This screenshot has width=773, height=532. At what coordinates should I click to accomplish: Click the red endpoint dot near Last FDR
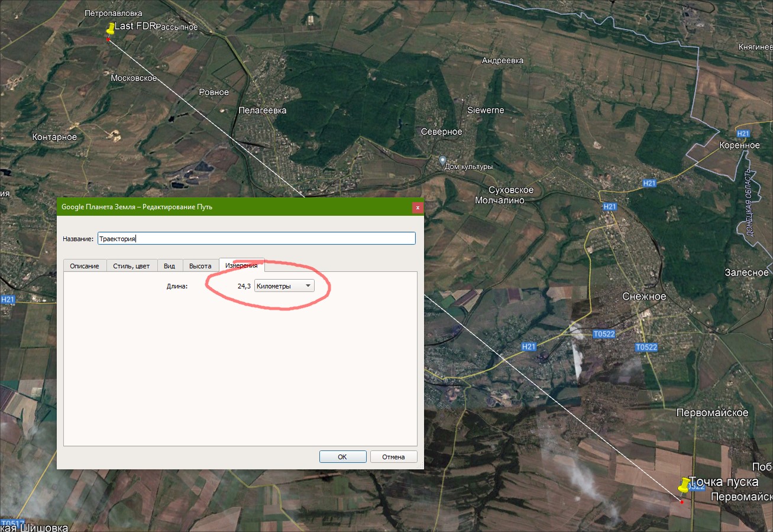coord(108,40)
